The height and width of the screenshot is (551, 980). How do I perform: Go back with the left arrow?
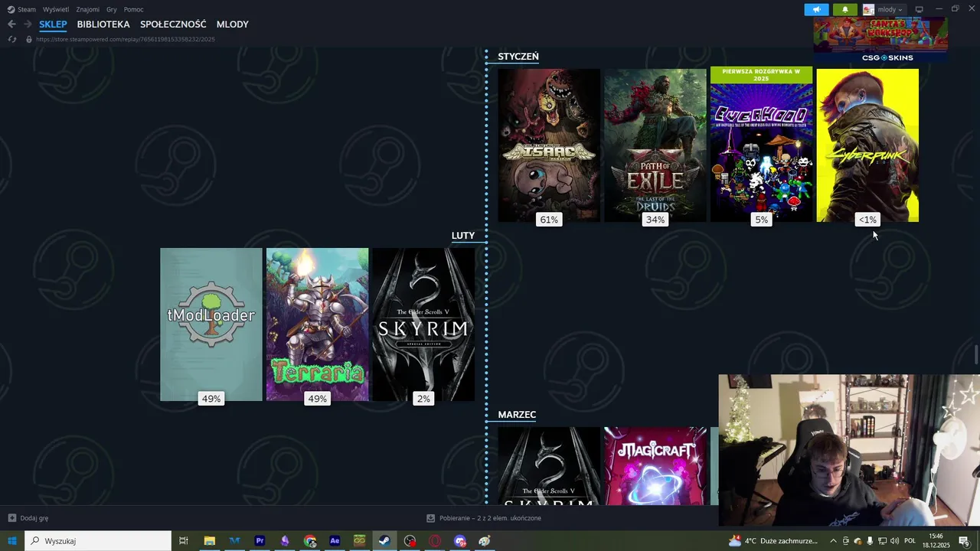point(11,24)
